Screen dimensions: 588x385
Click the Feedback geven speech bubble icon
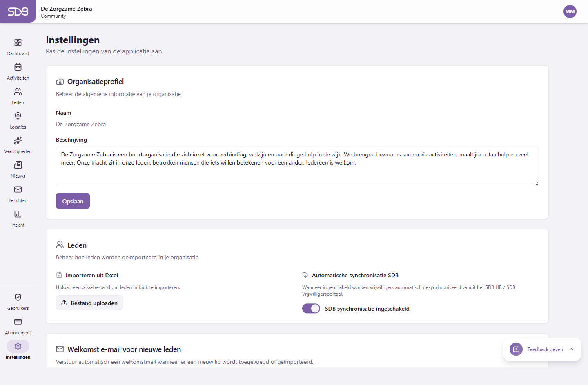(x=516, y=349)
